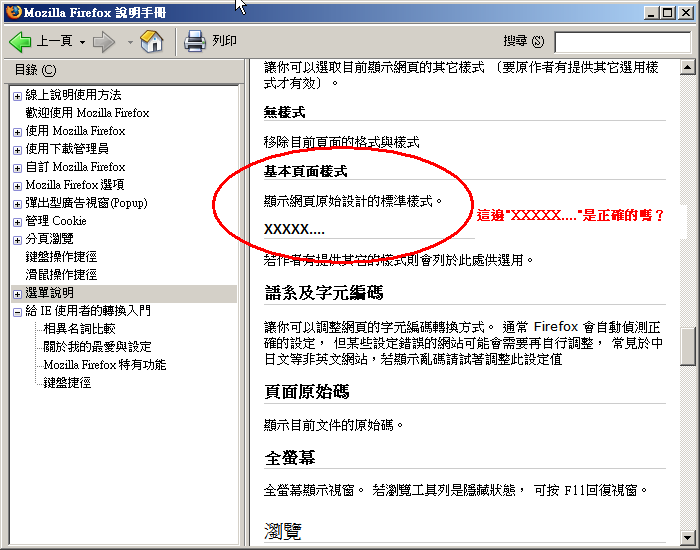Click the 移除目前頁面的格式與樣式 text

[342, 142]
